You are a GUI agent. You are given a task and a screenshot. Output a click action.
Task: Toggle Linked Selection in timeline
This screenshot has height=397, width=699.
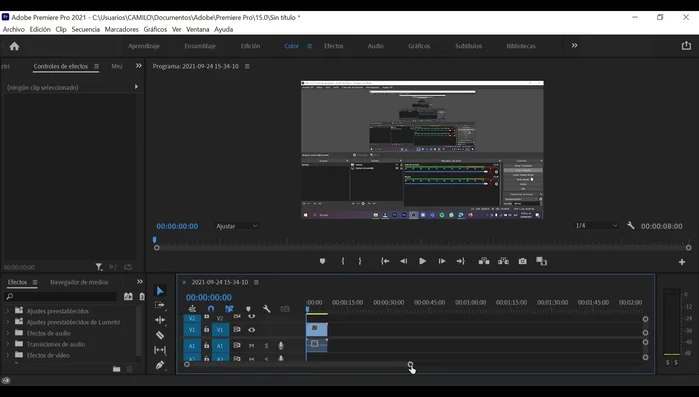coord(229,309)
